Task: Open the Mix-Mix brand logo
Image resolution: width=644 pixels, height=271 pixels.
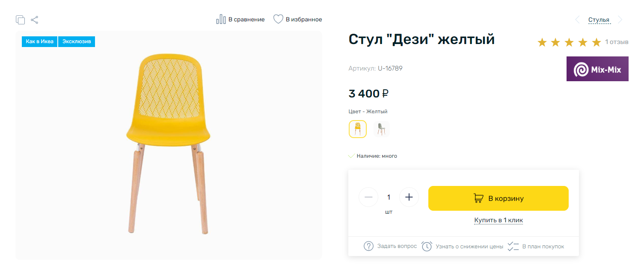Action: pos(597,69)
